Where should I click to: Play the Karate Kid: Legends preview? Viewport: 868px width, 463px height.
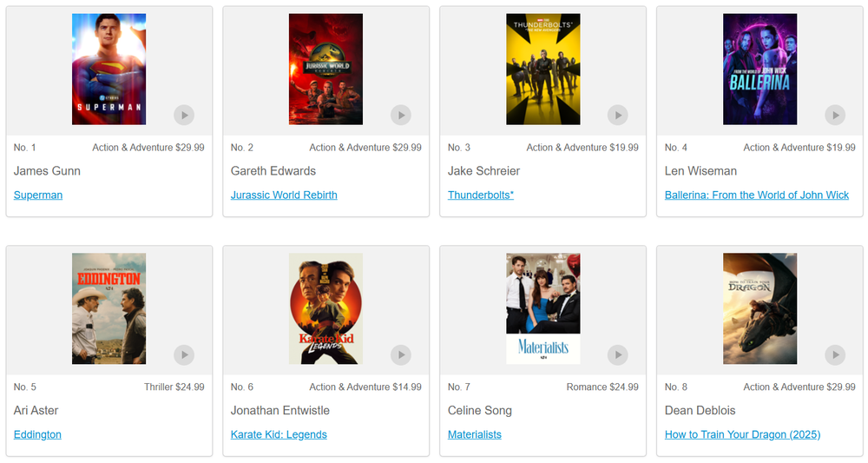[x=401, y=355]
